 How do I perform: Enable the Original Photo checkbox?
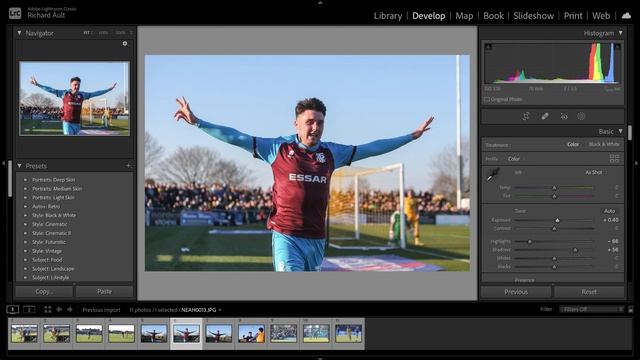tap(487, 99)
